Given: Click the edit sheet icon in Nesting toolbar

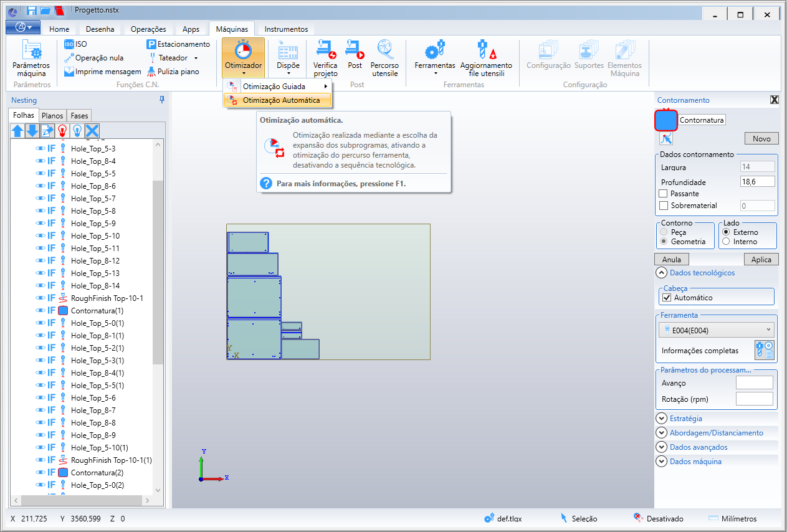Looking at the screenshot, I should [47, 131].
